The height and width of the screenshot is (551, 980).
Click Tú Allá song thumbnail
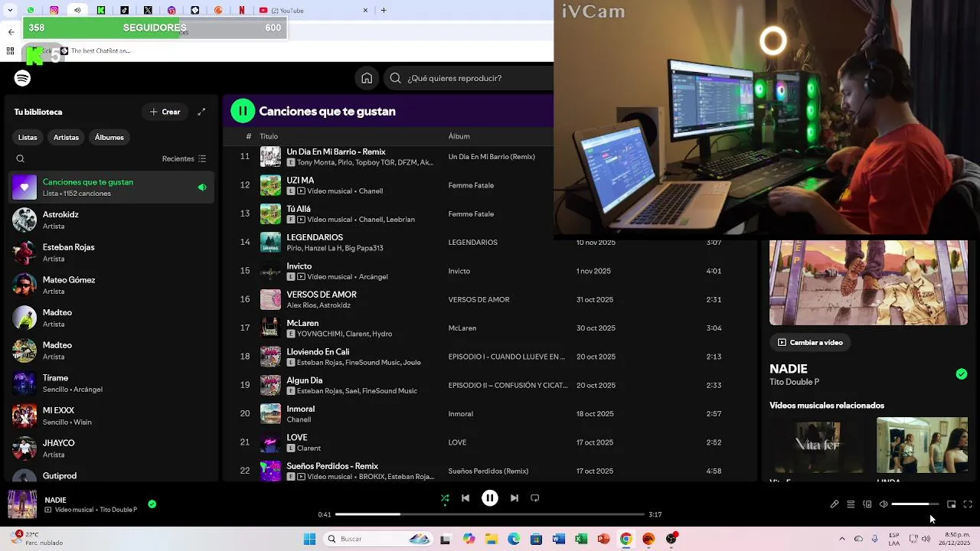(270, 214)
